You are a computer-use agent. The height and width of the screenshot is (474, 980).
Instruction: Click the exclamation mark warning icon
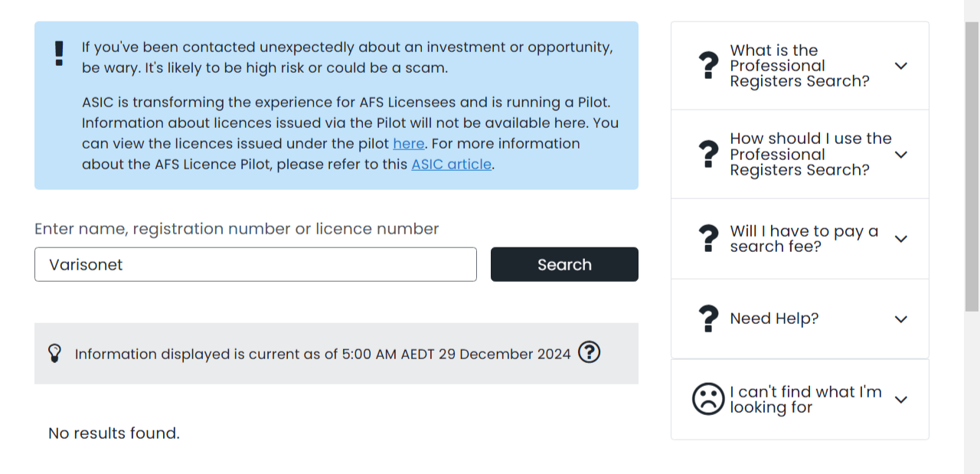59,54
